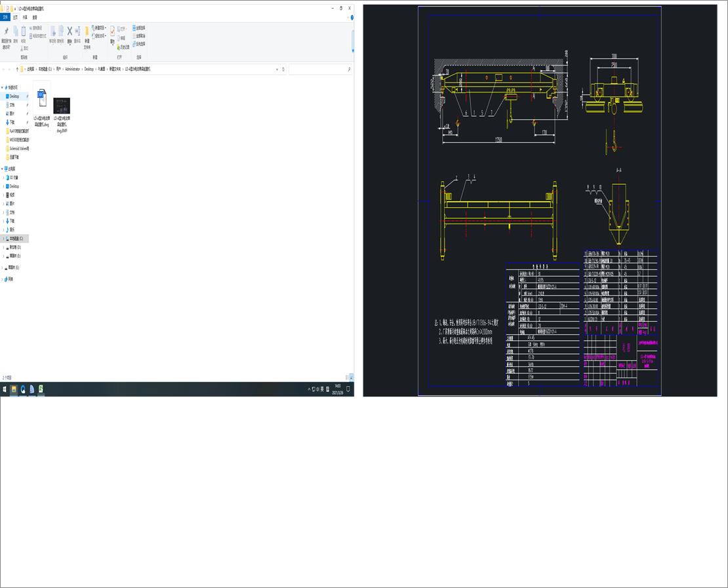Click Copy path in clipboard group
728x588 pixels.
[x=36, y=28]
